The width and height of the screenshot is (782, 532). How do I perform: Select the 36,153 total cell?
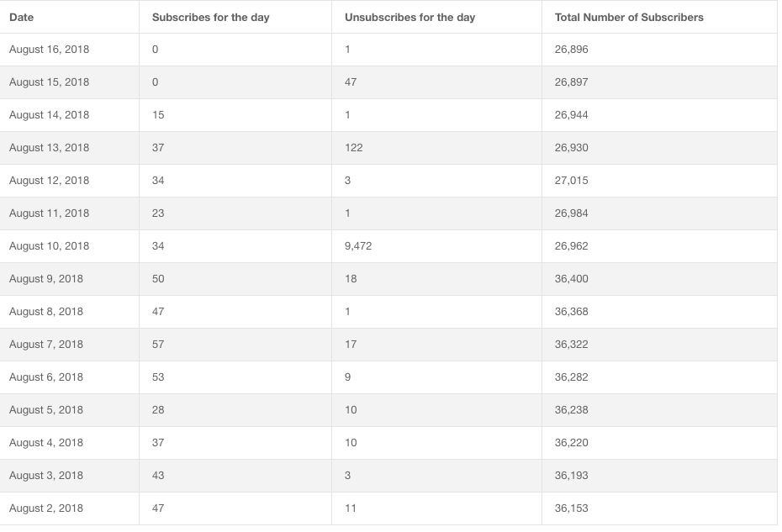coord(571,508)
